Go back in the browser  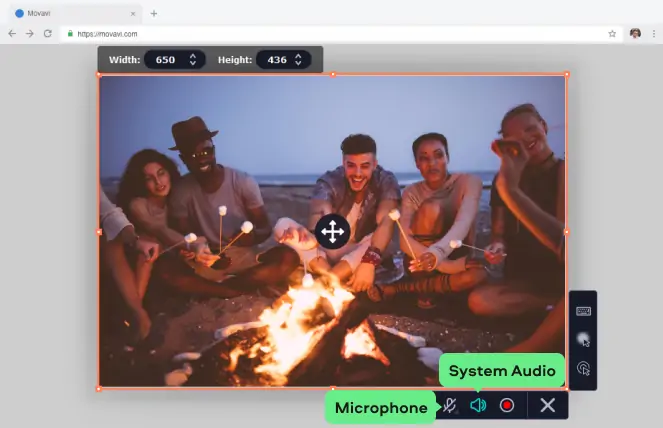12,33
